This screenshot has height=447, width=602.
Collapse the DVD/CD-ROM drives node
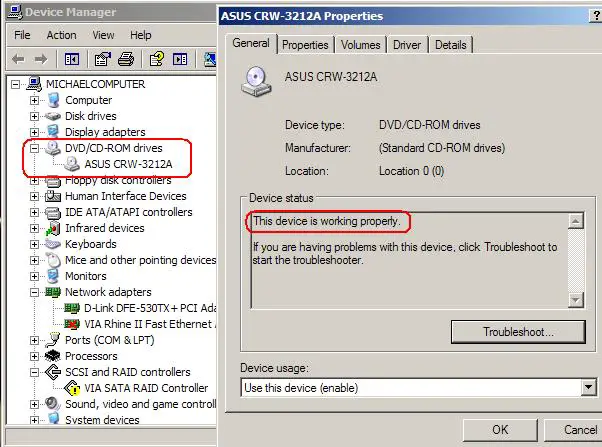coord(34,148)
